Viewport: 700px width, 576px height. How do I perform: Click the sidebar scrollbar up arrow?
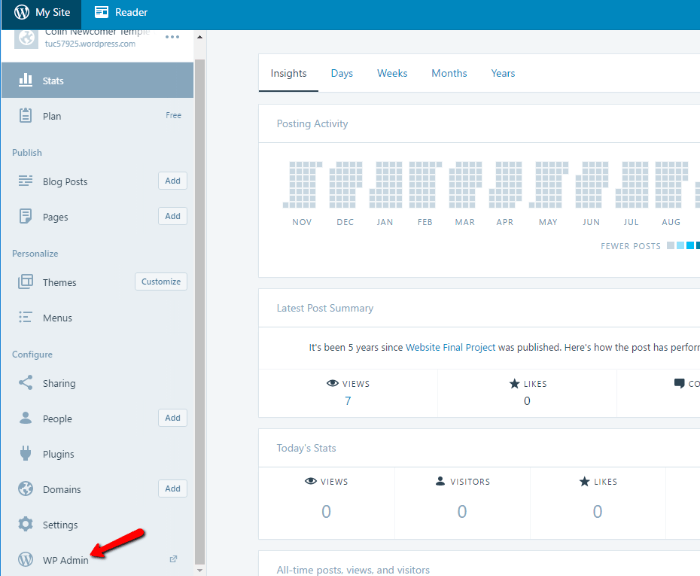click(200, 37)
